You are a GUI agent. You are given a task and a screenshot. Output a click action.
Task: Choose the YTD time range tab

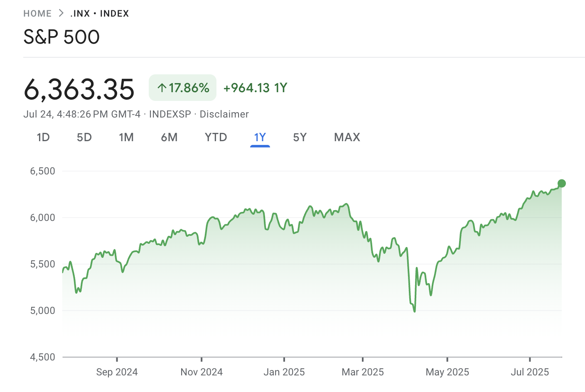click(x=216, y=137)
